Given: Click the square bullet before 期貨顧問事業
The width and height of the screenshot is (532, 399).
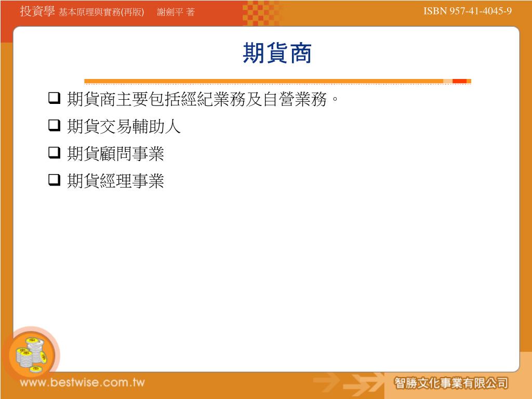Looking at the screenshot, I should coord(54,152).
